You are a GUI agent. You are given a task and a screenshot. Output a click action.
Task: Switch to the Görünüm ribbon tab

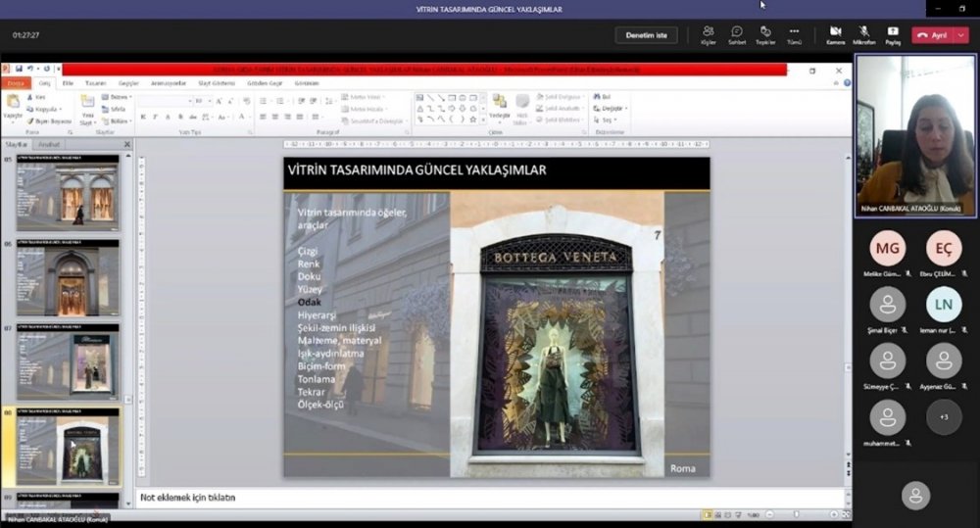[306, 83]
